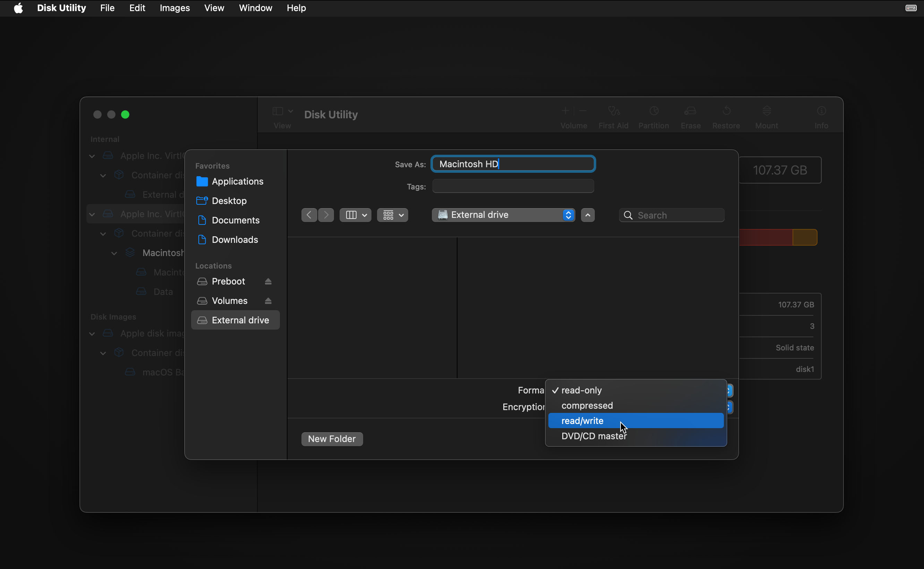This screenshot has width=924, height=569.
Task: Open the Images menu
Action: pyautogui.click(x=173, y=8)
